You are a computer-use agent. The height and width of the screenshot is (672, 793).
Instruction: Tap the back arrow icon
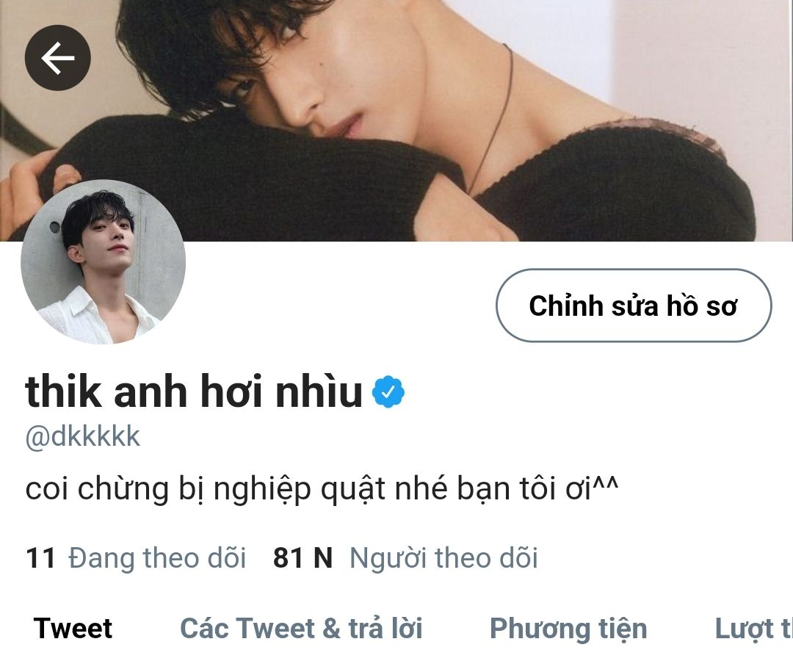tap(58, 58)
